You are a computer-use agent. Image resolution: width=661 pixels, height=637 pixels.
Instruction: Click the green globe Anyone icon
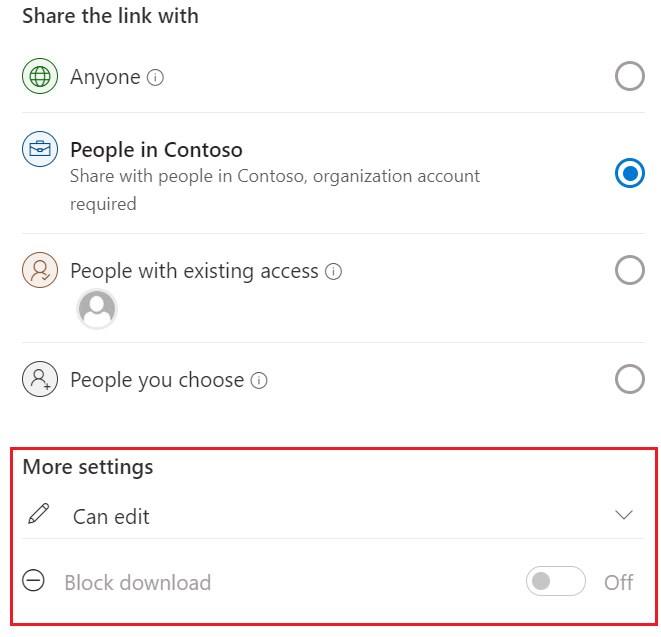(x=40, y=76)
